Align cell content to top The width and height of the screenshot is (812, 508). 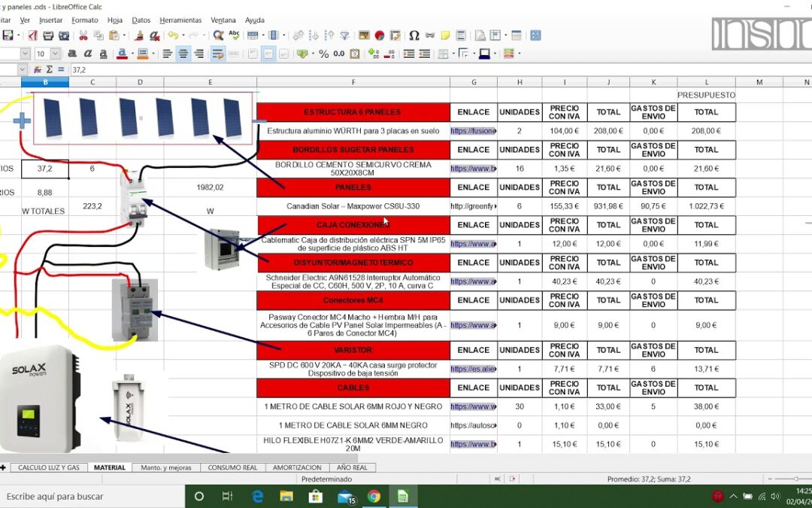(x=253, y=53)
